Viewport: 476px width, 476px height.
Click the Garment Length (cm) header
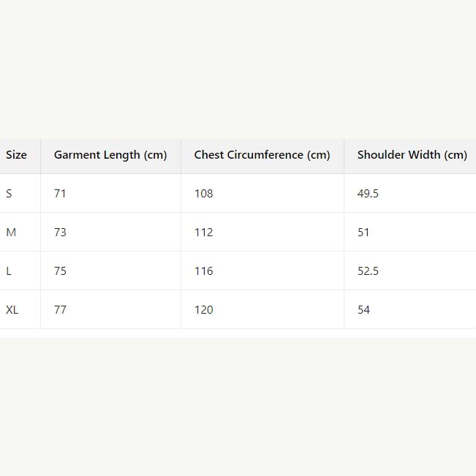(110, 155)
